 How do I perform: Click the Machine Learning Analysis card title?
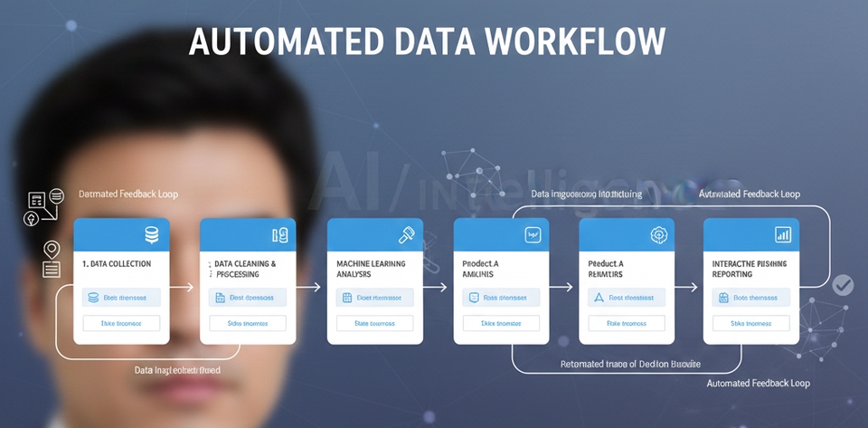click(371, 269)
